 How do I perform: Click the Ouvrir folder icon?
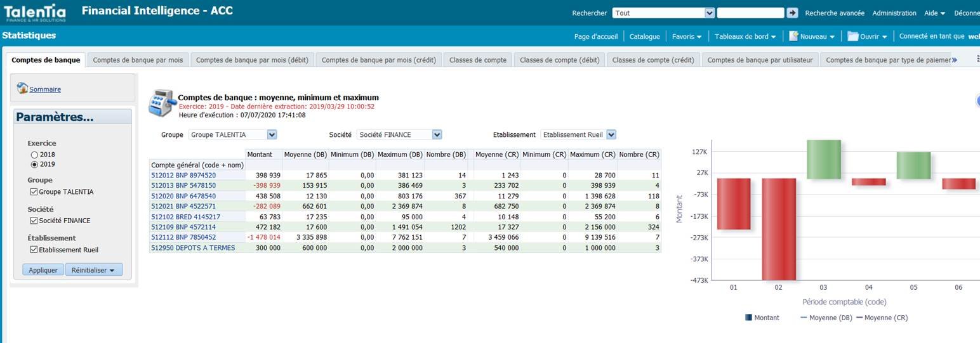(x=852, y=36)
